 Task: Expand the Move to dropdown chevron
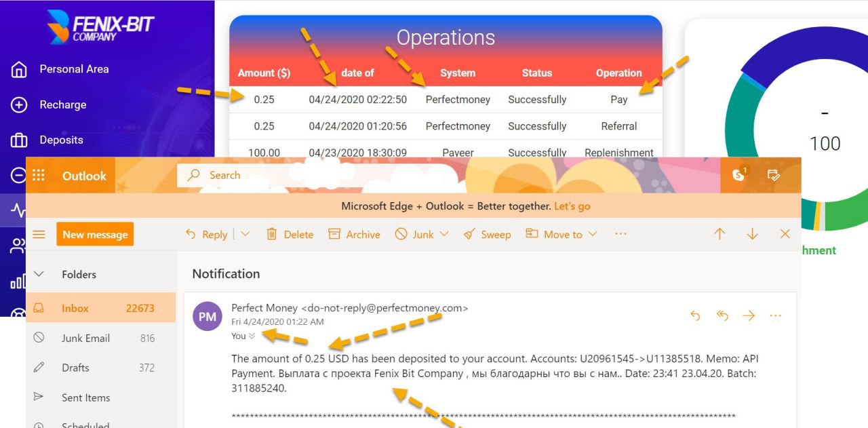(x=592, y=234)
